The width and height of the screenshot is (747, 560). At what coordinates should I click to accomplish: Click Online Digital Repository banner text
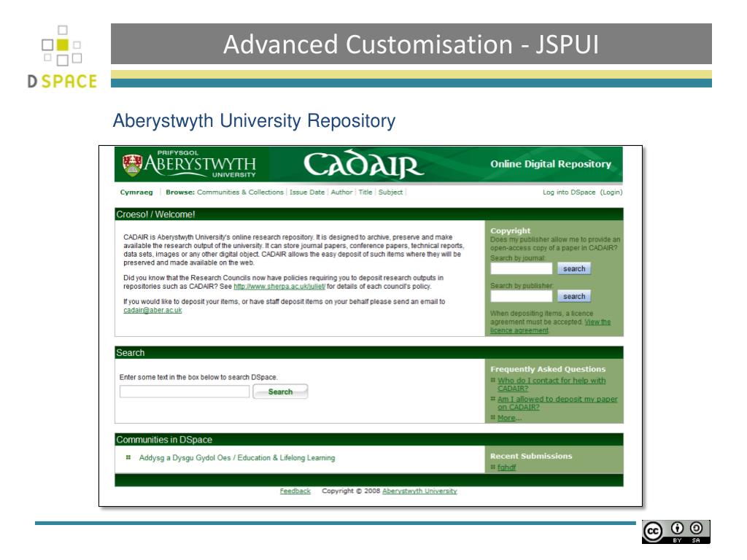tap(551, 164)
